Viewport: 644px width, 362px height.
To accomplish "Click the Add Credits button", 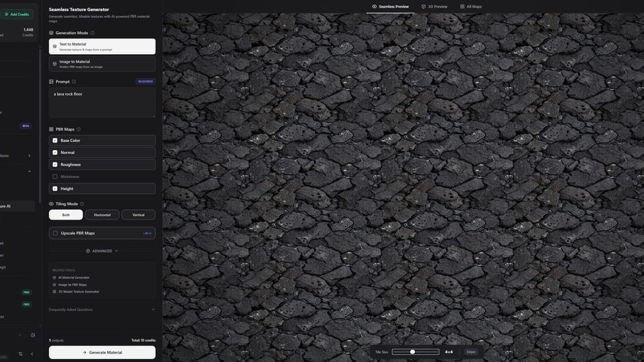I will 16,14.
